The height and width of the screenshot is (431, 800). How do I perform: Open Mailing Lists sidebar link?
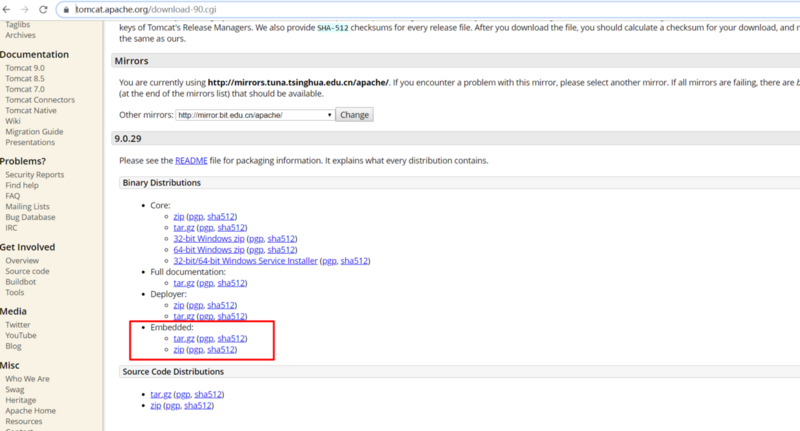[x=28, y=207]
